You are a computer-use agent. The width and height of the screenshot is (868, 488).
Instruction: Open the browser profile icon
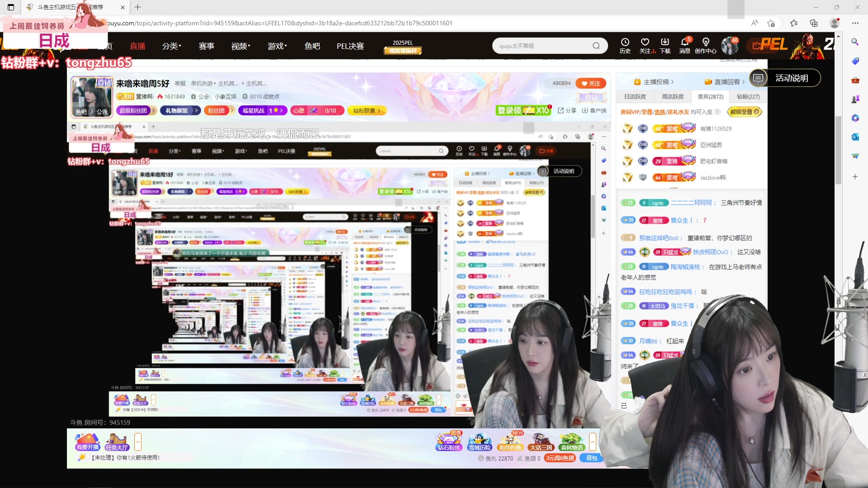835,23
